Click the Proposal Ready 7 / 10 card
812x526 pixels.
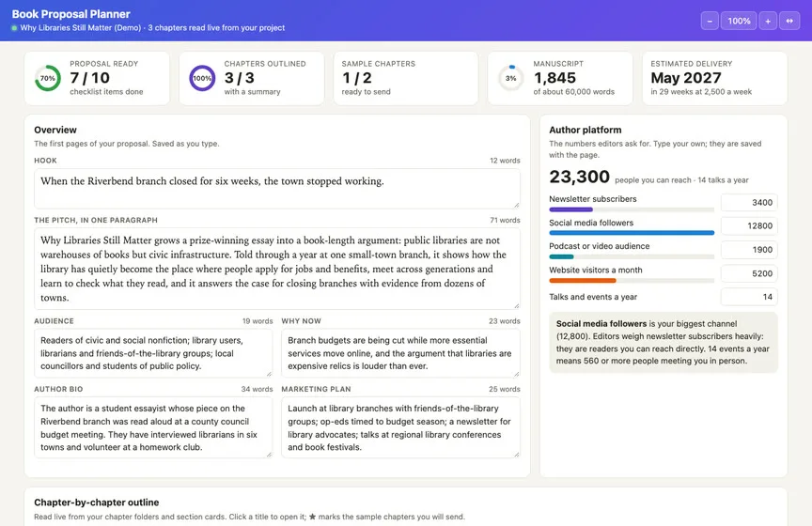[x=97, y=78]
